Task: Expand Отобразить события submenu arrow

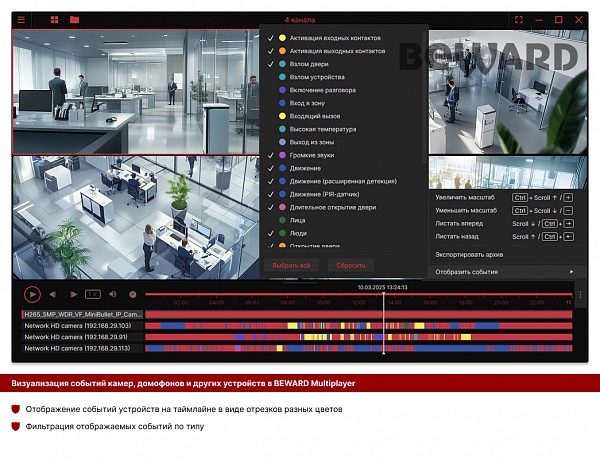Action: click(x=571, y=272)
